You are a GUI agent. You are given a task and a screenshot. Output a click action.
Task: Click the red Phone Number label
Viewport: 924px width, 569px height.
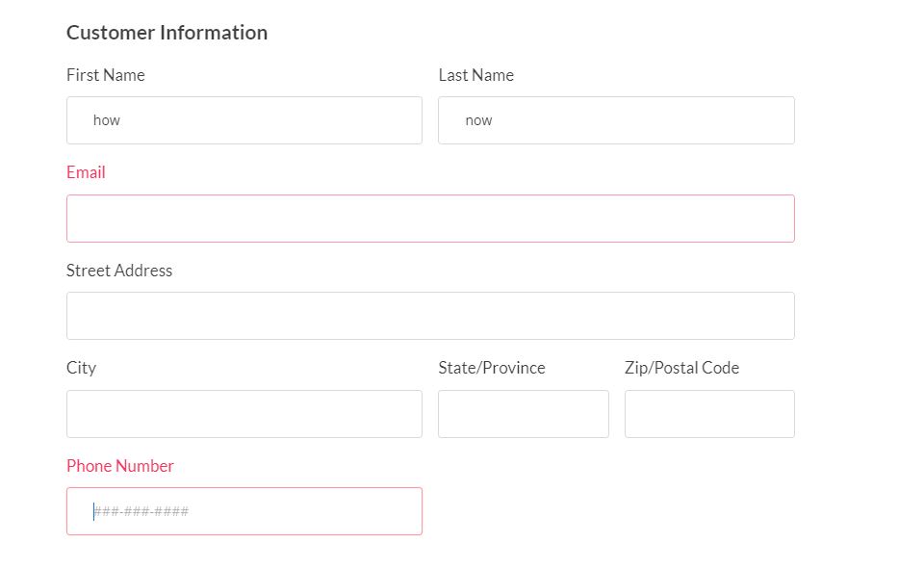120,466
